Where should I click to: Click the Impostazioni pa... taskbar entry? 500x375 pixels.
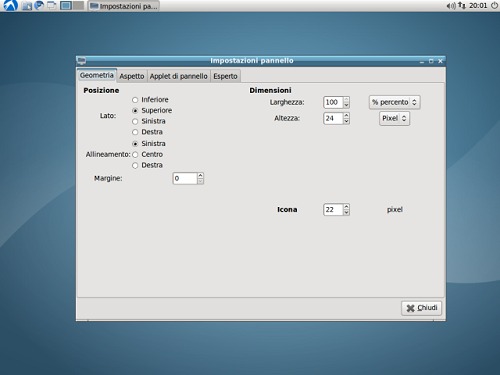tap(124, 6)
